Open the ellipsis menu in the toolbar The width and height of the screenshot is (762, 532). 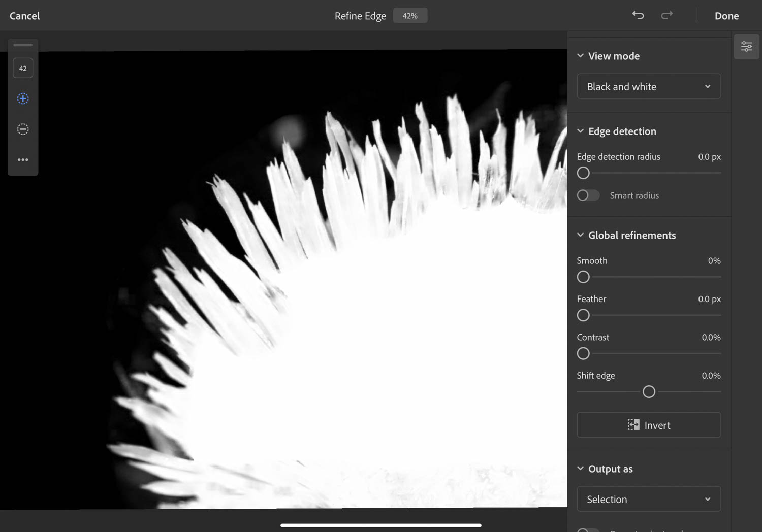coord(23,159)
